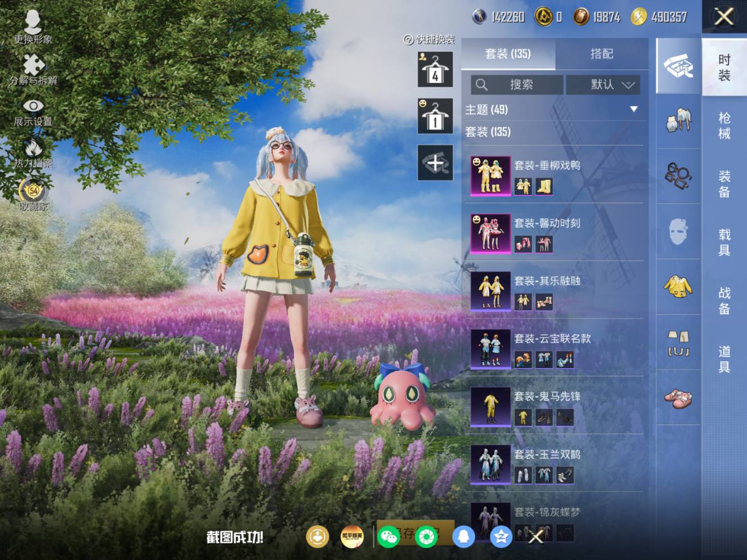Select outfit 套装-玉兰双鹊 thumbnail
This screenshot has height=560, width=747.
coord(490,465)
